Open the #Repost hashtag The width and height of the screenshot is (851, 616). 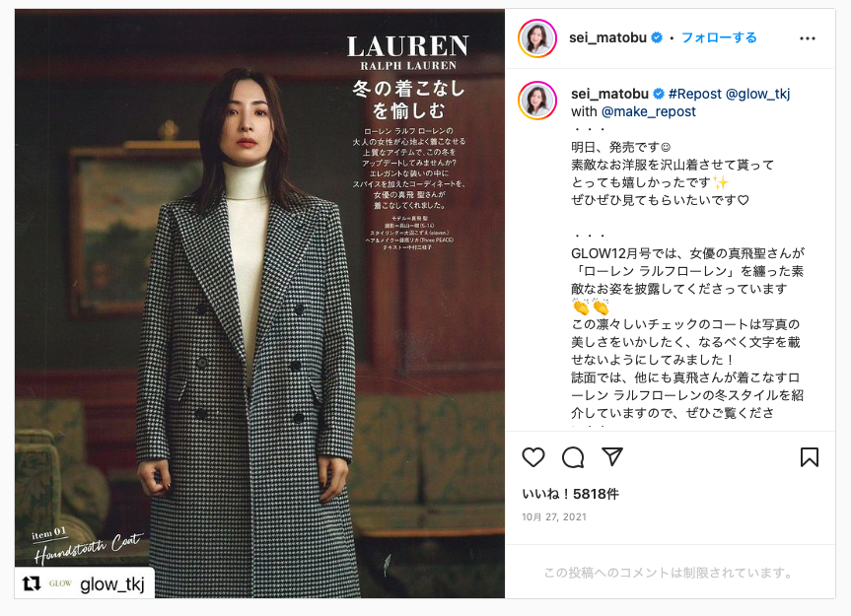[694, 94]
